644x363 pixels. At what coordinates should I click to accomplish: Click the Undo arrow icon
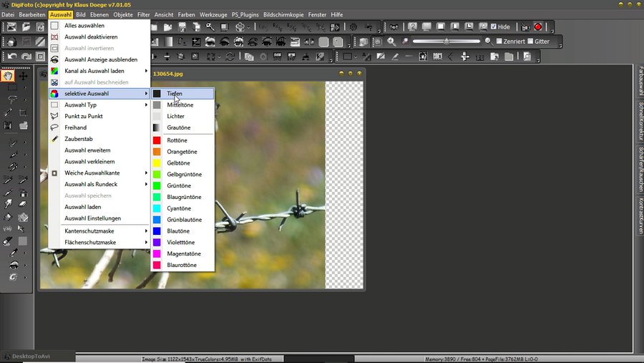pos(12,57)
